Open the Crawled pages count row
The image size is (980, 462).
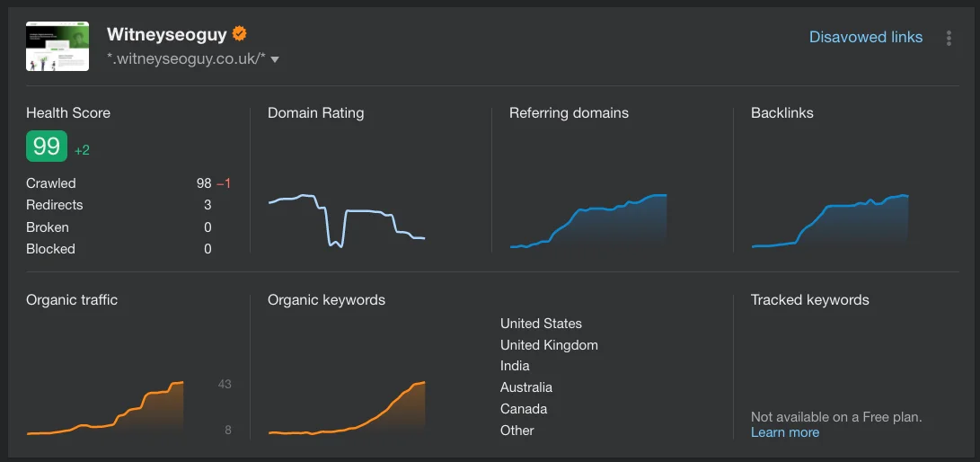[x=128, y=183]
